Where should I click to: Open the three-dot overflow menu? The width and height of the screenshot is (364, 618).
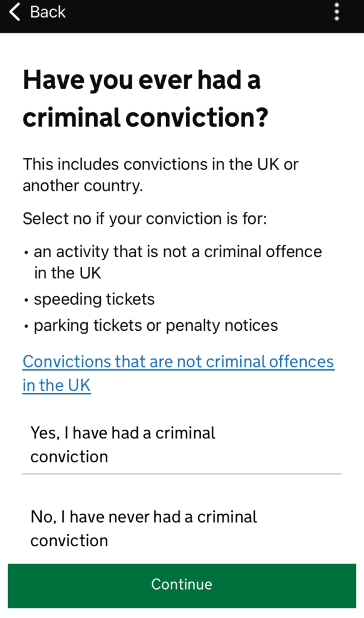pos(337,12)
